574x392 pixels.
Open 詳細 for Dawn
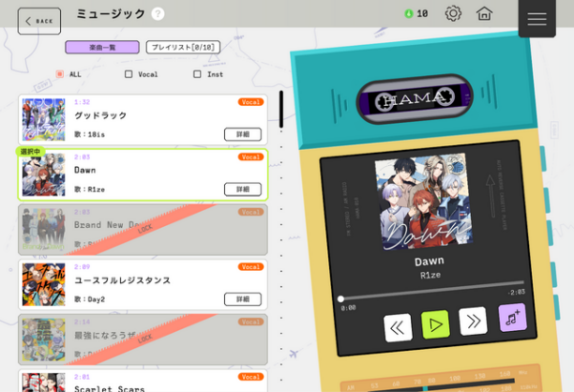tap(243, 189)
